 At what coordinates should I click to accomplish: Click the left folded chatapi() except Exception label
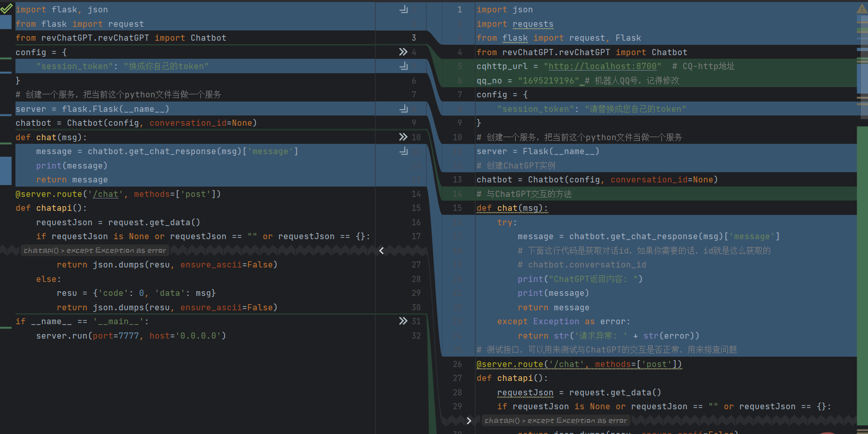pyautogui.click(x=95, y=251)
